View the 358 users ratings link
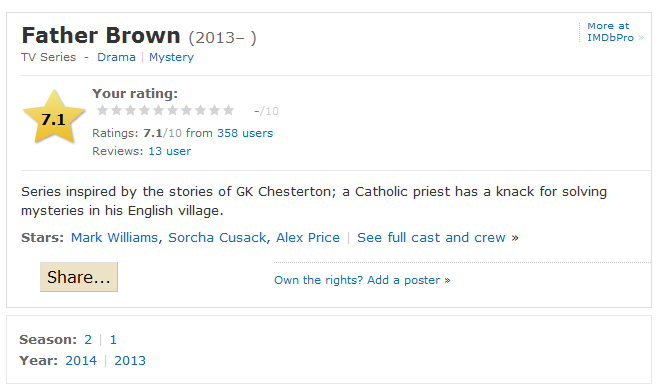Viewport: 658px width, 388px height. [245, 133]
